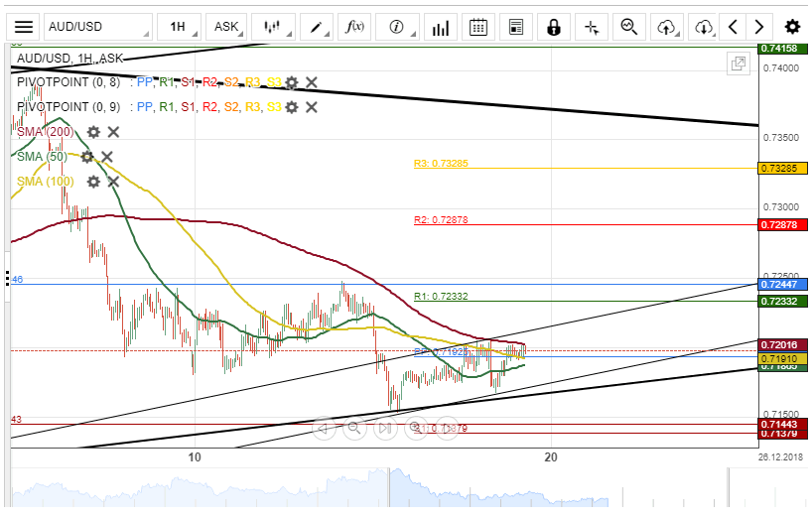Remove the SMA (200) indicator
Screen dimensions: 812x517
pos(113,132)
